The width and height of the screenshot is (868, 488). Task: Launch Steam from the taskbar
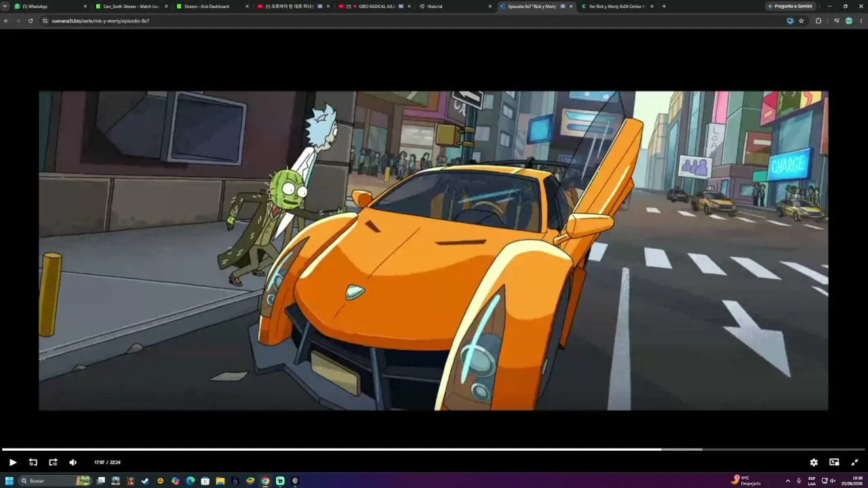(145, 481)
